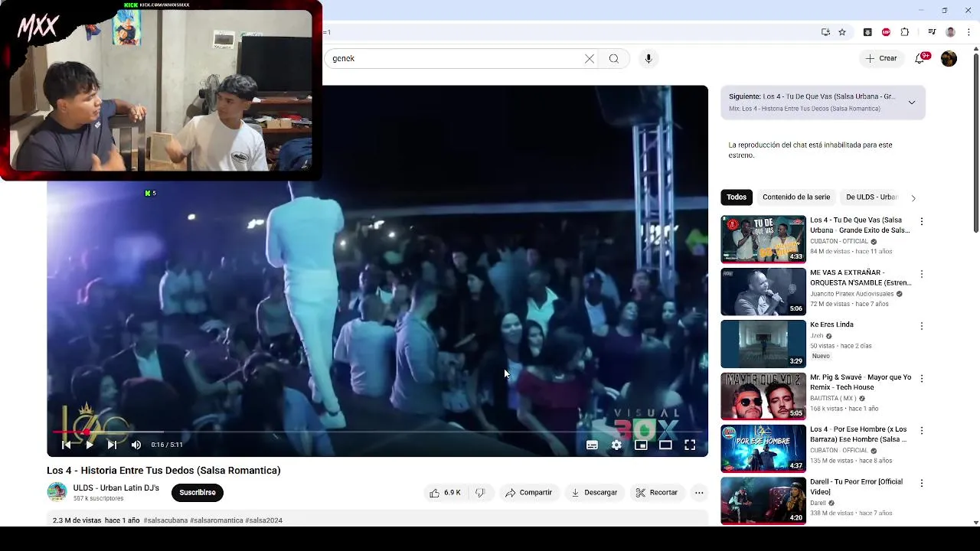This screenshot has width=980, height=551.
Task: Open options menu for Tu De Que Vas
Action: [921, 222]
